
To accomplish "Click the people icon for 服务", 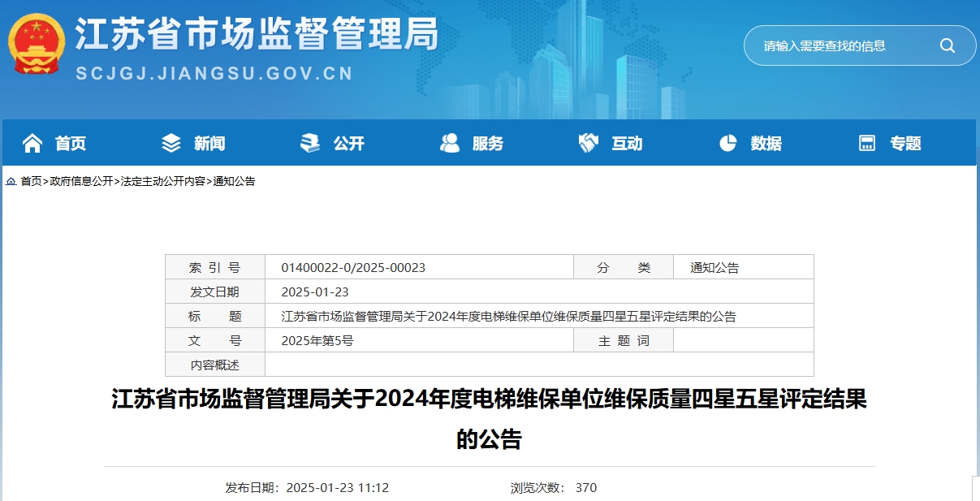I will pos(449,144).
